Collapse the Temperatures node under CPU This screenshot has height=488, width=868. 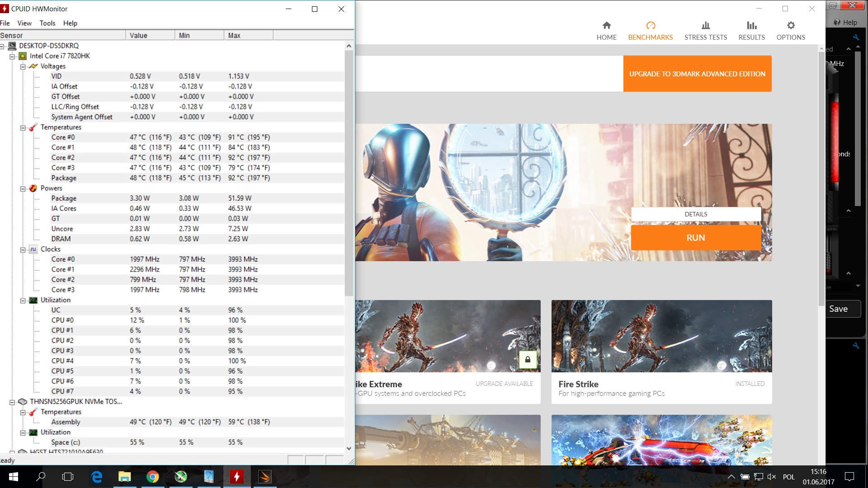click(23, 128)
